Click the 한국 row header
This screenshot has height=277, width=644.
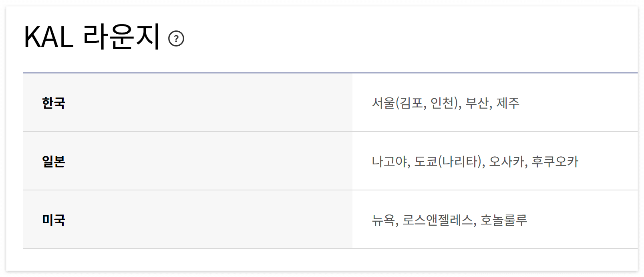tap(52, 103)
